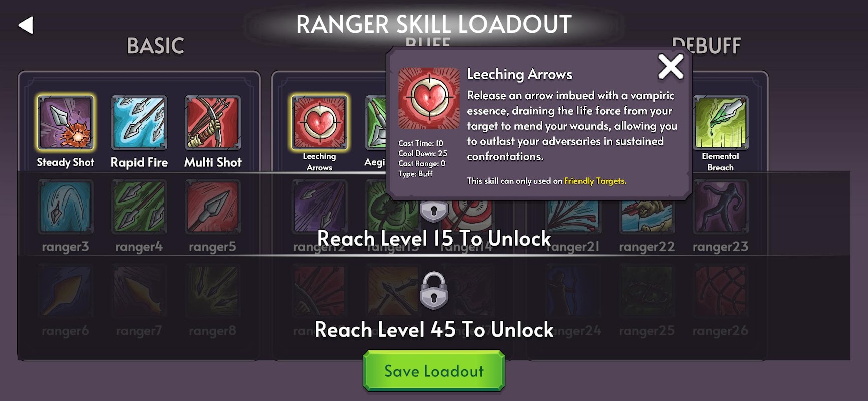Choose the Multi Shot skill icon
Screen dimensions: 868x401
click(213, 123)
